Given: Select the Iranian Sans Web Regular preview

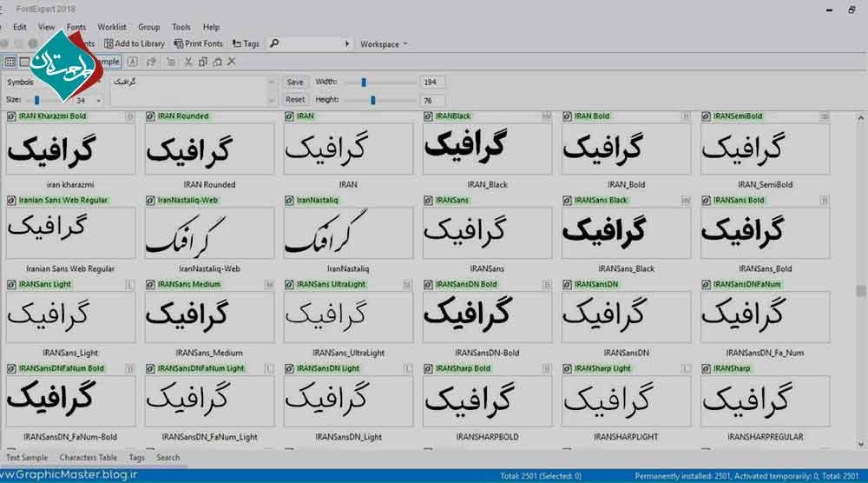Looking at the screenshot, I should pos(70,233).
